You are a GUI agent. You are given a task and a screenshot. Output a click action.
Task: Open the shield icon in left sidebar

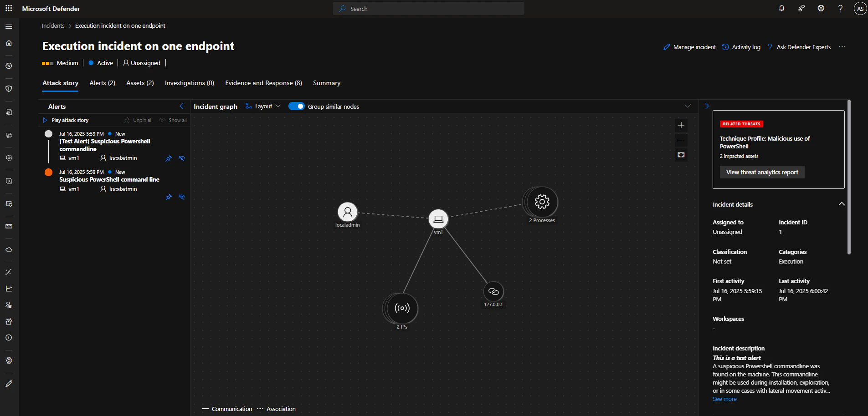9,89
